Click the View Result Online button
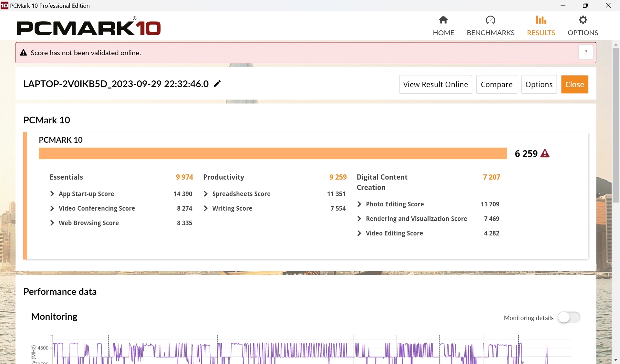Viewport: 620px width, 364px height. tap(435, 84)
